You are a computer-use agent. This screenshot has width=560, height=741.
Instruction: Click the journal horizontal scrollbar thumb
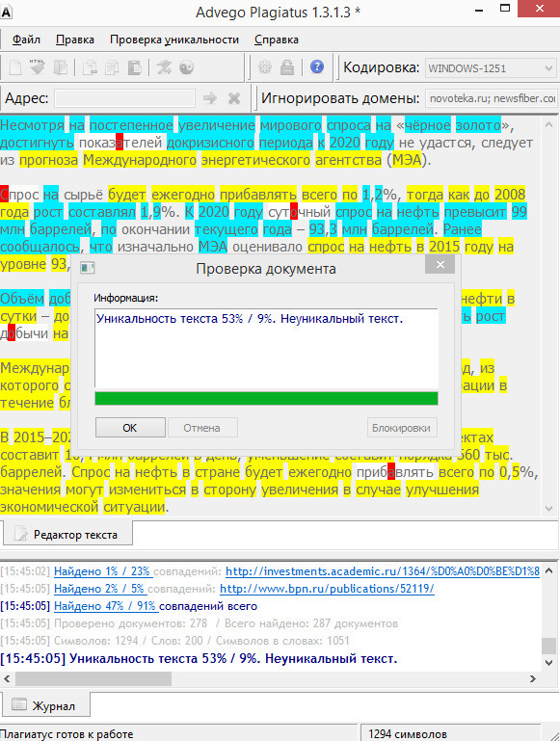(x=93, y=678)
